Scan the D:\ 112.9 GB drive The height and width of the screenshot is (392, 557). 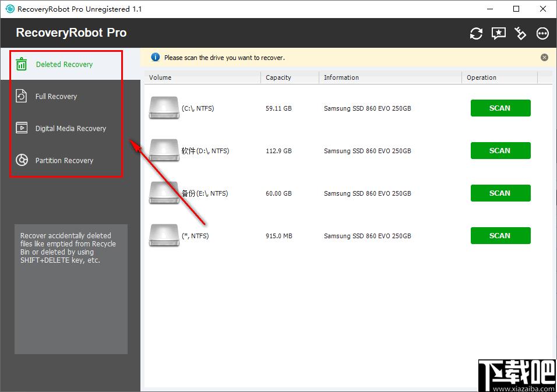[500, 150]
